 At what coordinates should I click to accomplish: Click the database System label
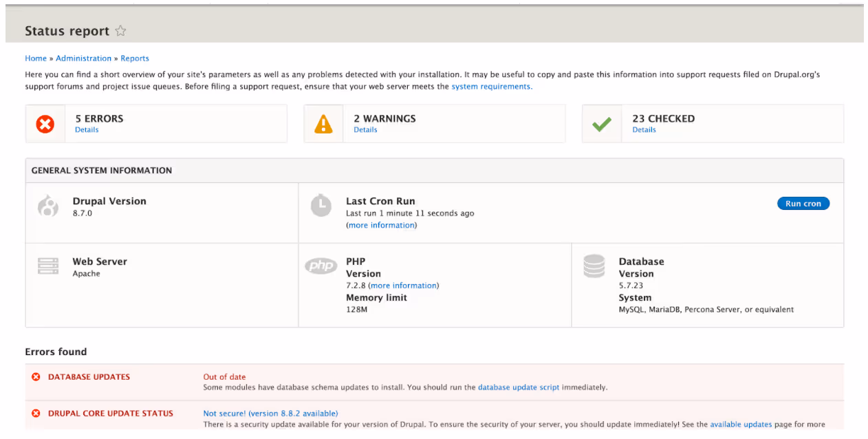pos(635,298)
